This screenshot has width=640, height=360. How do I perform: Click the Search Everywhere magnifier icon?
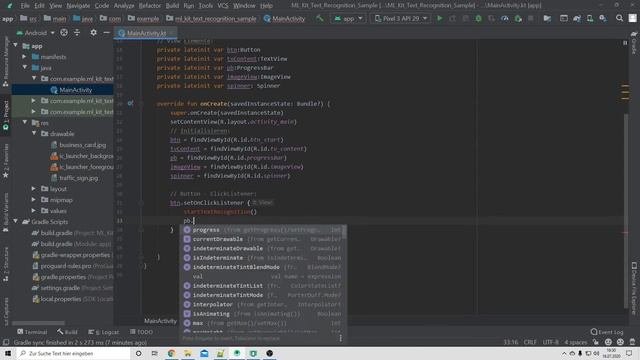619,18
